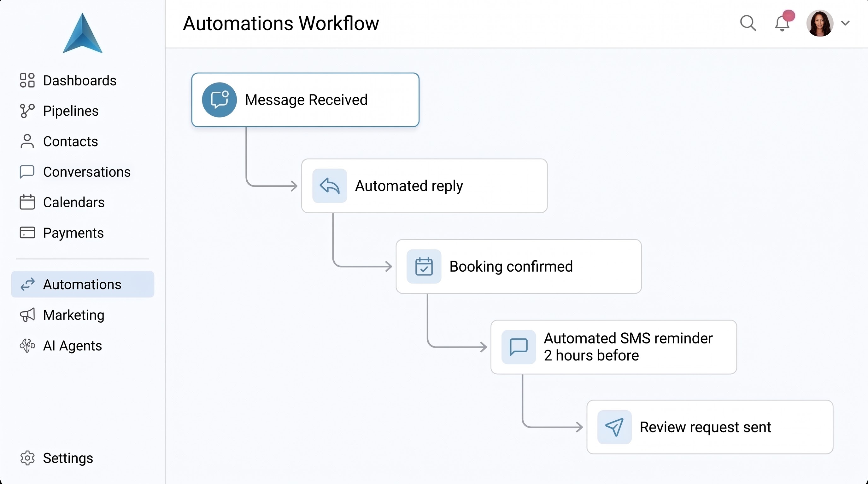The image size is (868, 484).
Task: Click the Automated reply arrow icon
Action: [x=330, y=186]
